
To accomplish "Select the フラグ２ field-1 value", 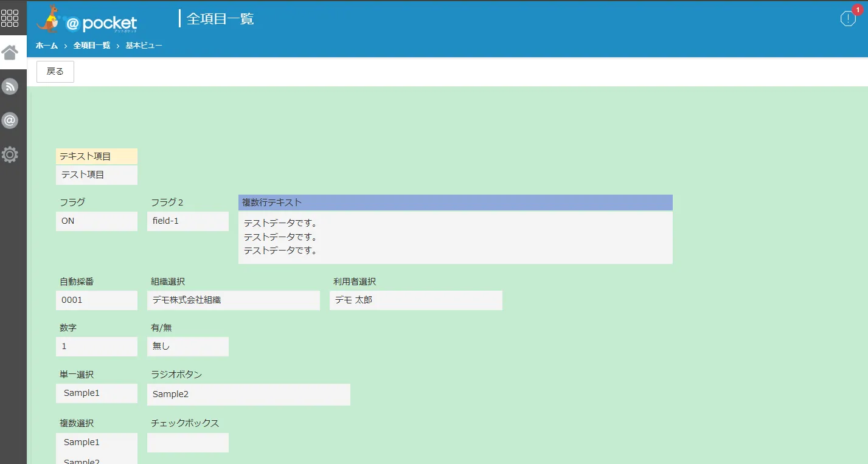I will point(188,221).
